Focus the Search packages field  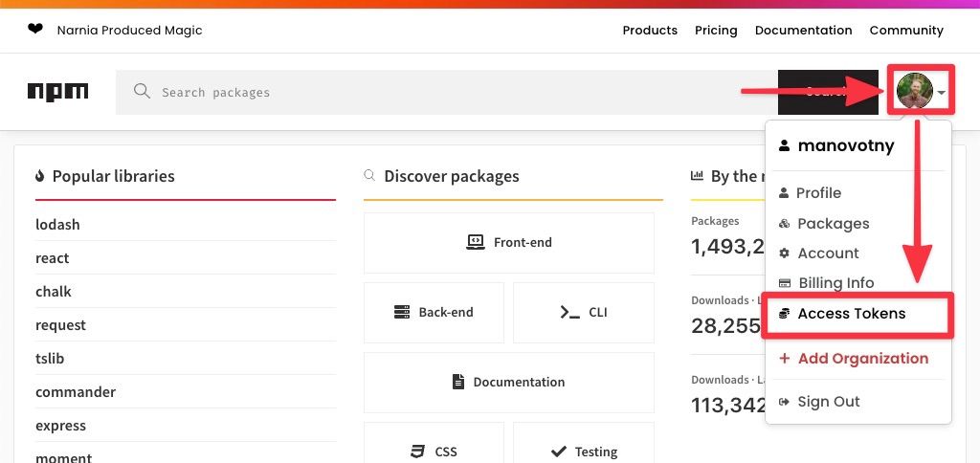coord(446,92)
